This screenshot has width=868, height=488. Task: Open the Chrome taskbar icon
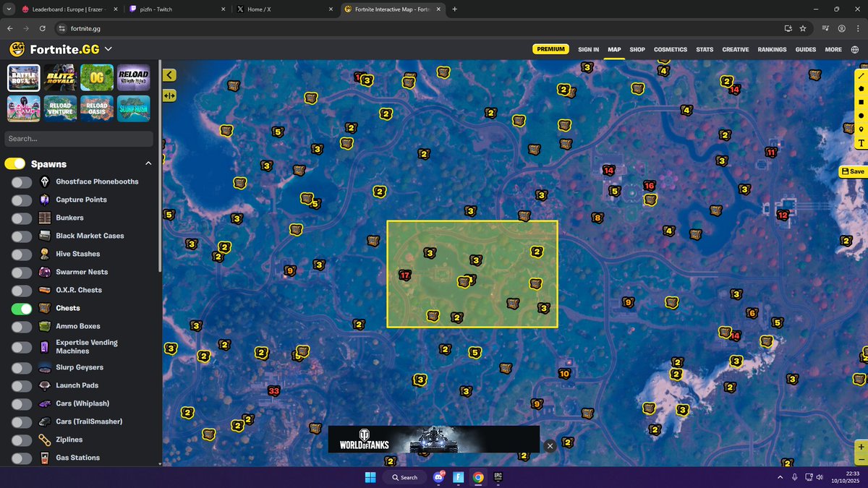coord(478,477)
